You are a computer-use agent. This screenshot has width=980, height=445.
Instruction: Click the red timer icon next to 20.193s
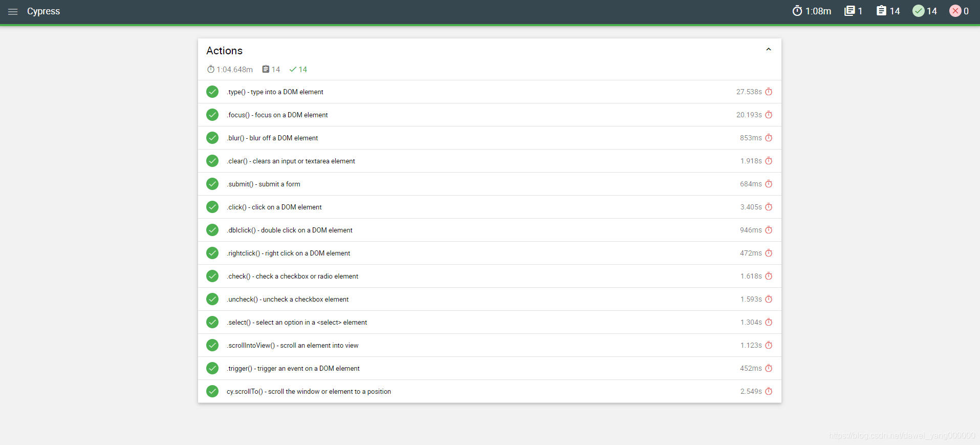pyautogui.click(x=769, y=115)
